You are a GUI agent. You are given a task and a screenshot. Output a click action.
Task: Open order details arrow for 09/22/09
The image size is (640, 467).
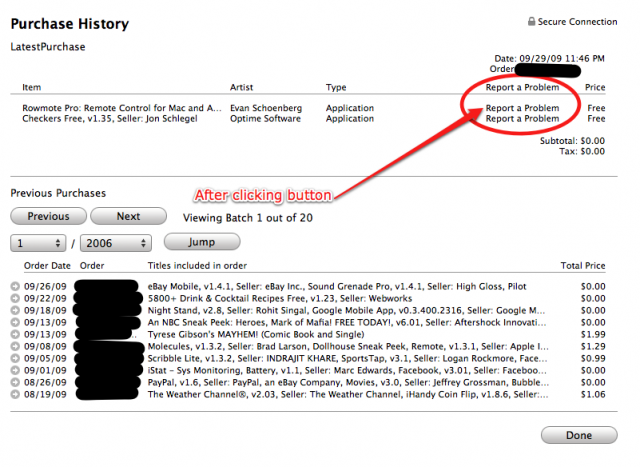coord(15,298)
